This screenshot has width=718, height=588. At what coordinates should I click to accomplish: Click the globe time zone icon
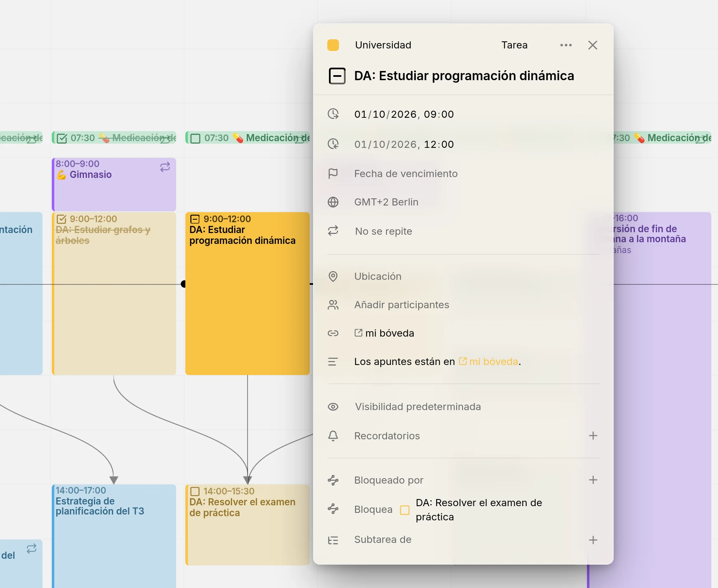coord(333,202)
